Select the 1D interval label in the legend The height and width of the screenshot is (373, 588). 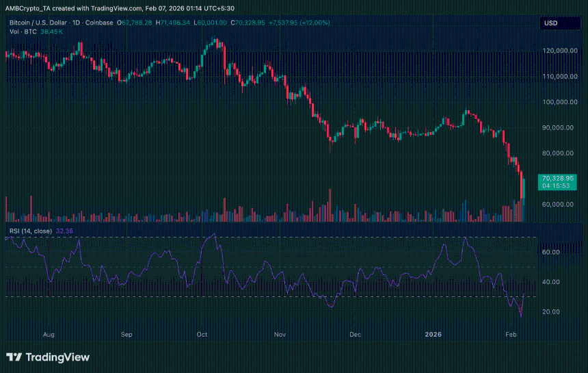pos(79,23)
